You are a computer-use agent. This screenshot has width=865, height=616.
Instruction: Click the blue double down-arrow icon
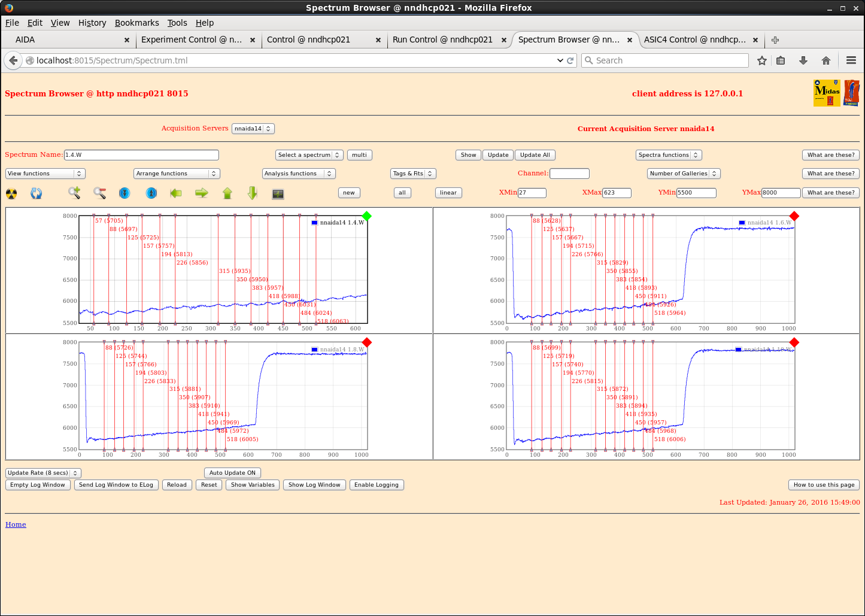[x=125, y=193]
